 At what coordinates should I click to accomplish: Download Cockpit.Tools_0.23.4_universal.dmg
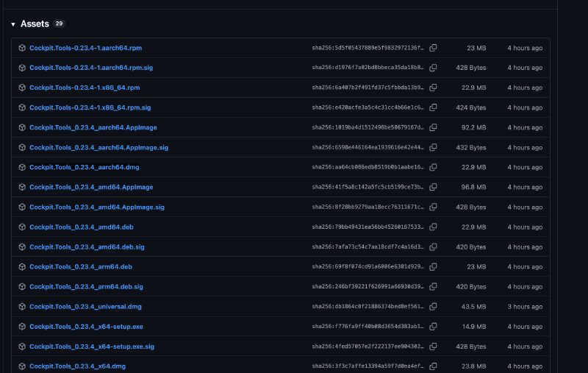(85, 307)
